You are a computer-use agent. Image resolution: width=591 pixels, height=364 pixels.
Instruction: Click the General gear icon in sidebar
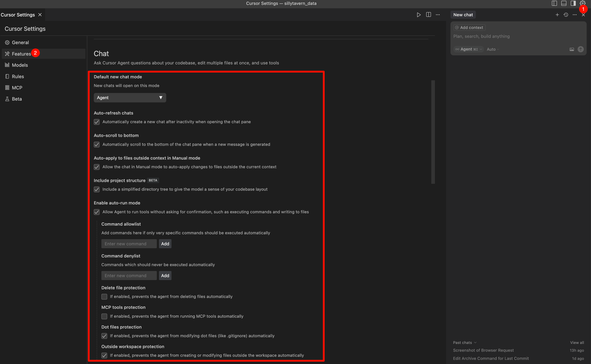[7, 43]
